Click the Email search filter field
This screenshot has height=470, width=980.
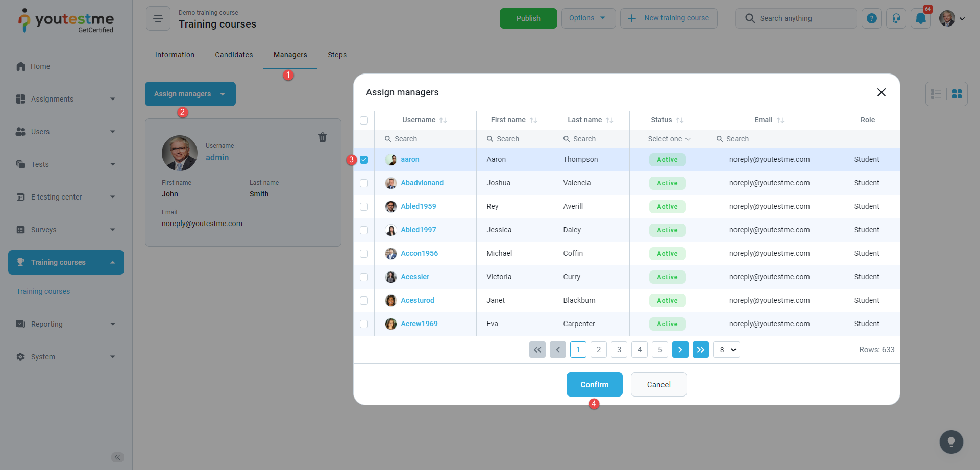[770, 139]
